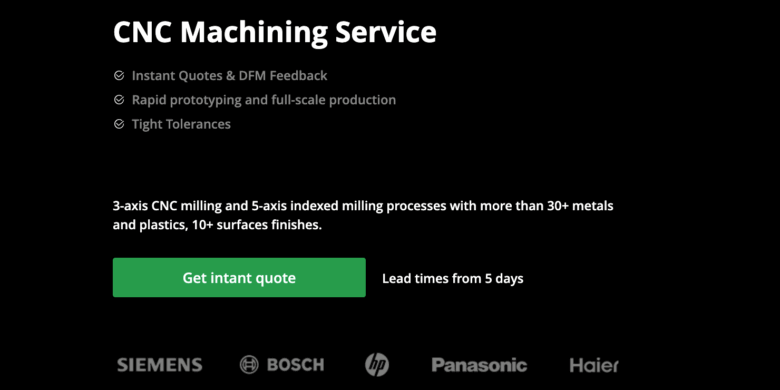Select the Haier brand logo
The image size is (780, 390).
pos(594,365)
